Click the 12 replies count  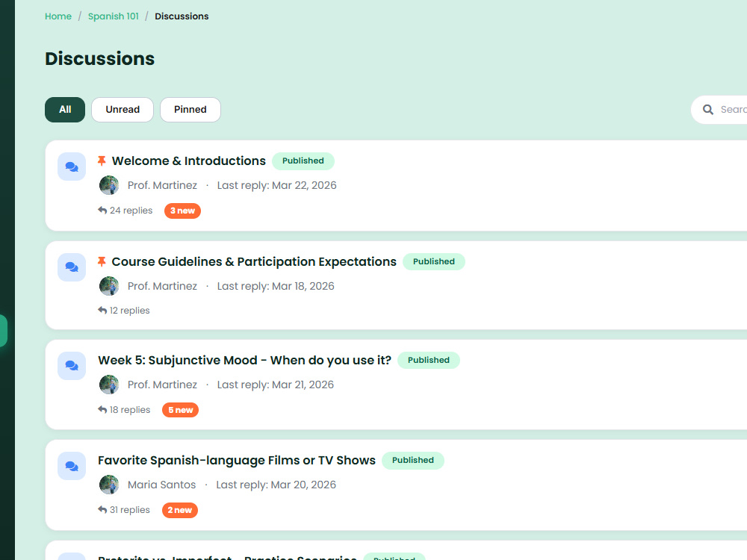129,311
